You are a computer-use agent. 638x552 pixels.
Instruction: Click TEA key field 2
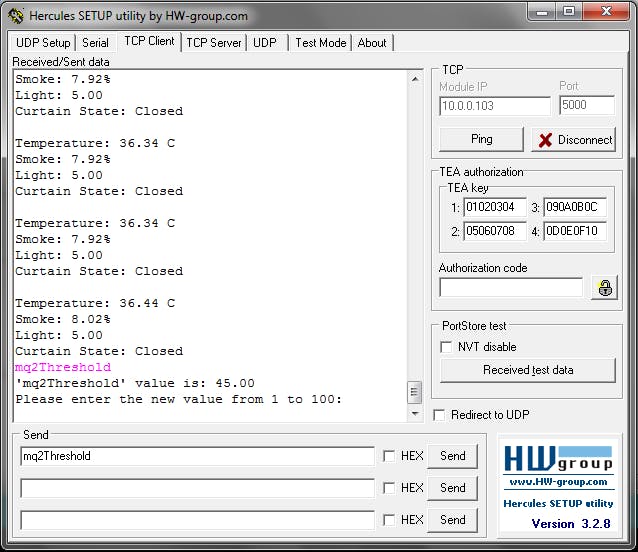pyautogui.click(x=495, y=231)
